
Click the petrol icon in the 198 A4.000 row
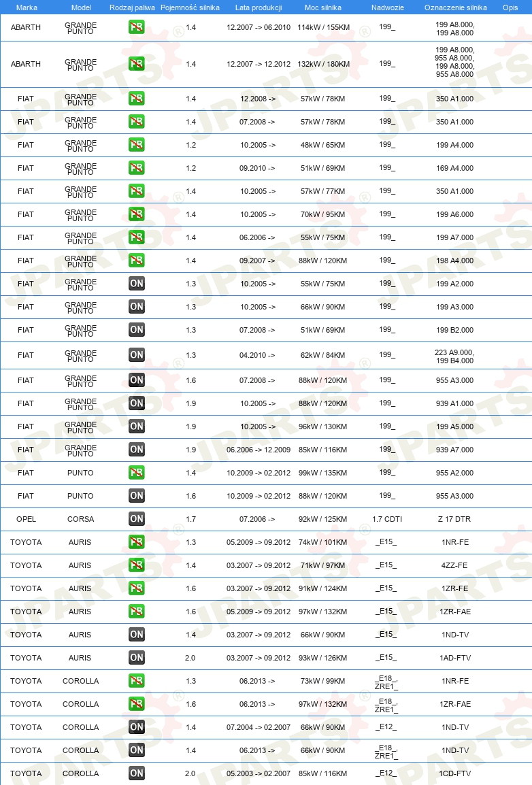point(137,261)
